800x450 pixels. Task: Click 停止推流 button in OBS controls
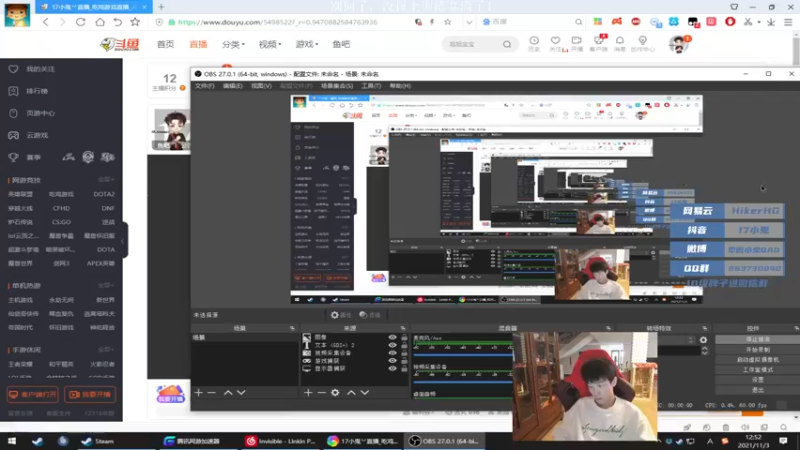(x=757, y=339)
